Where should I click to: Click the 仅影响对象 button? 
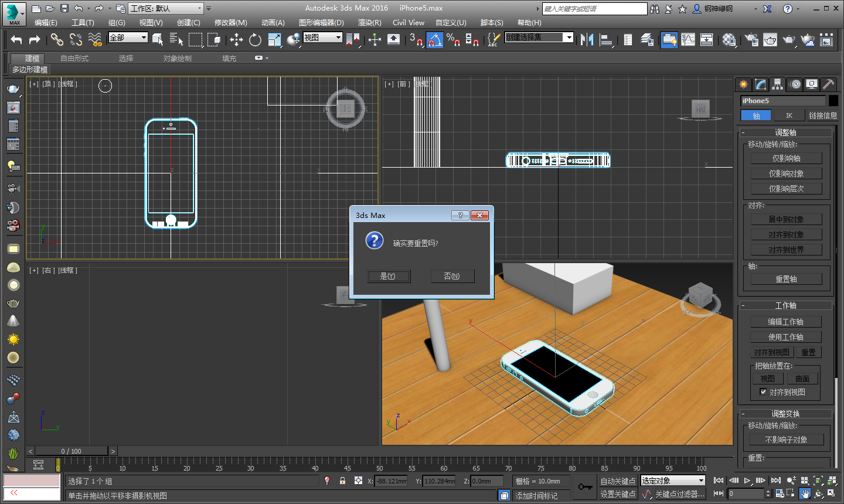click(x=787, y=173)
